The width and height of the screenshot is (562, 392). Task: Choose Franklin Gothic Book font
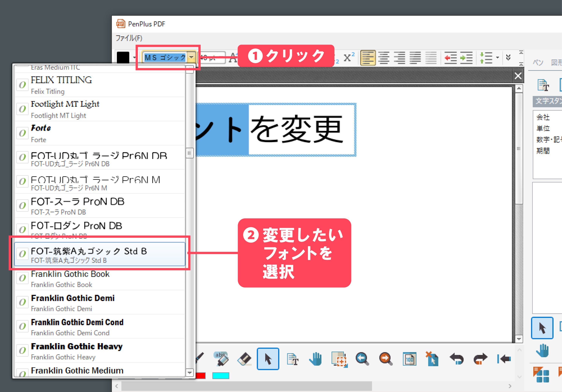point(100,278)
